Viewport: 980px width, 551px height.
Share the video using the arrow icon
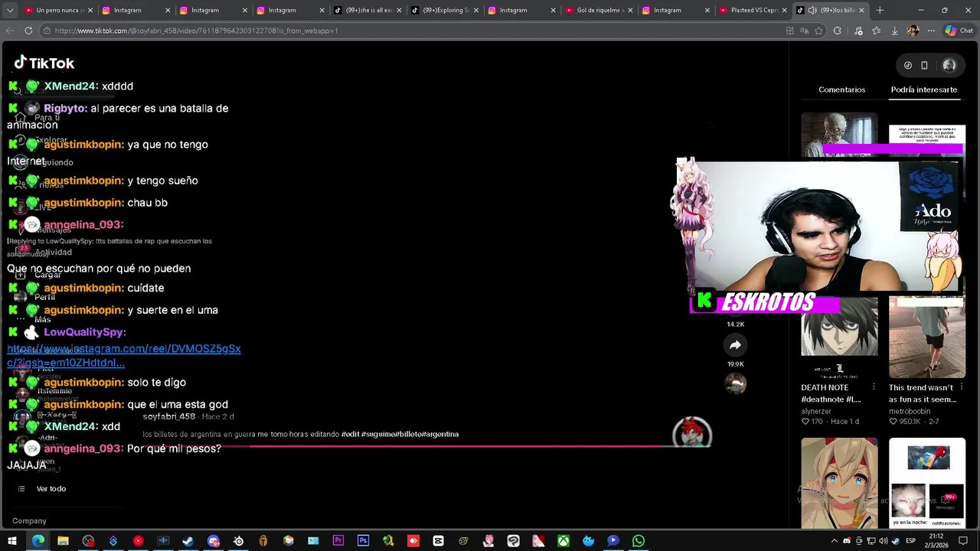coord(735,345)
